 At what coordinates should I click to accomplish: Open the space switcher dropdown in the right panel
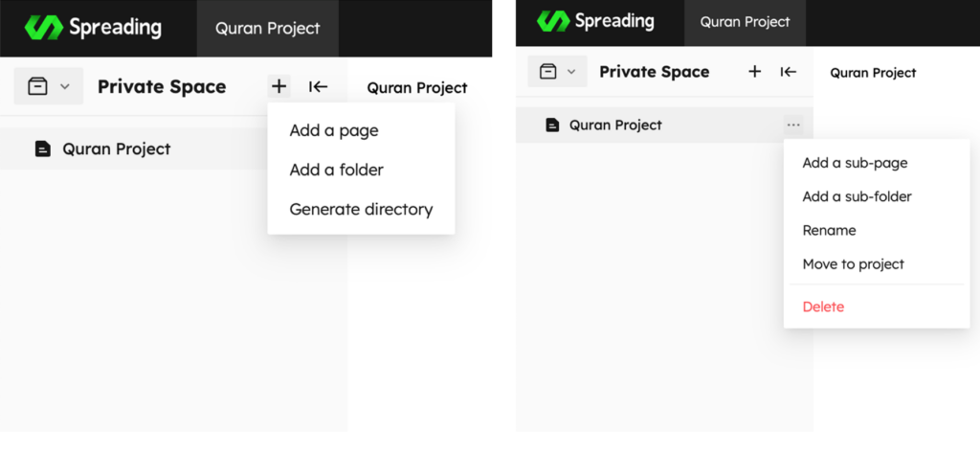click(x=558, y=71)
